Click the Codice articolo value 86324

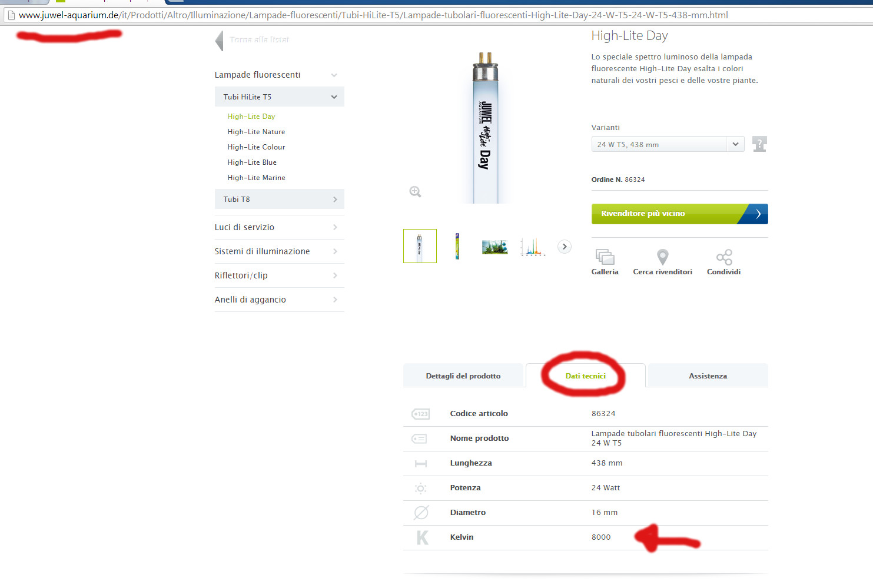[603, 413]
